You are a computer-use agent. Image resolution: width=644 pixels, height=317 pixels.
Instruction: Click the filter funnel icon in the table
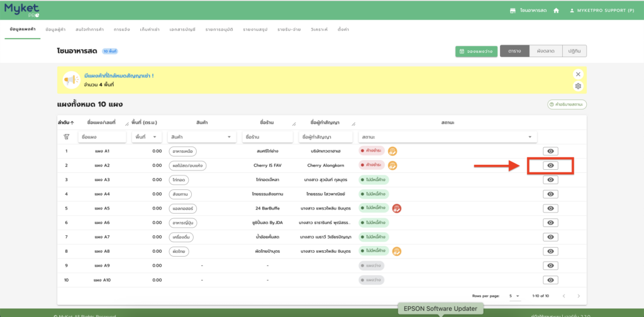pos(66,136)
